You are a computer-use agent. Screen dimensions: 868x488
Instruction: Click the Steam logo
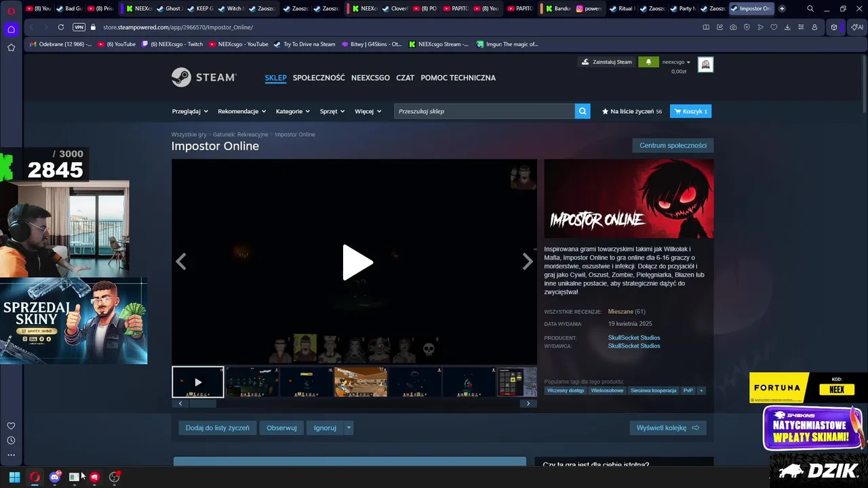click(x=203, y=77)
